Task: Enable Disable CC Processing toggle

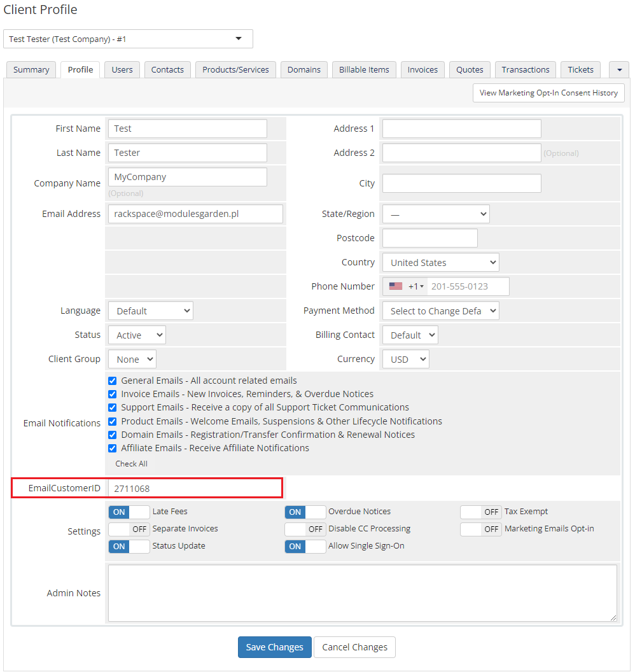Action: coord(305,529)
